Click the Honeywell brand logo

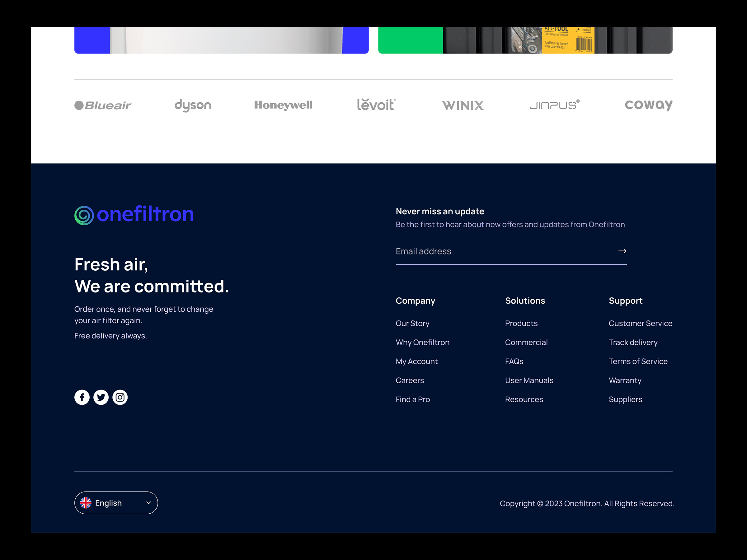pos(283,105)
